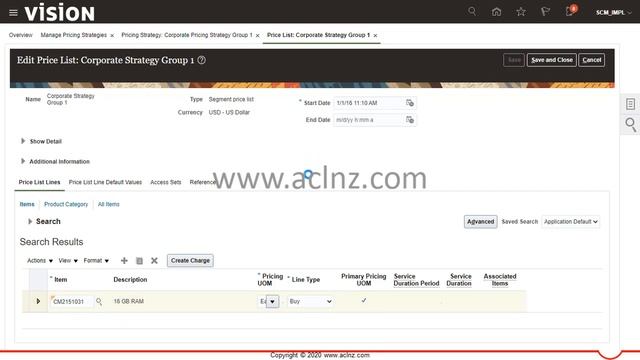The width and height of the screenshot is (640, 360).
Task: Open the hamburger navigator menu
Action: click(13, 13)
